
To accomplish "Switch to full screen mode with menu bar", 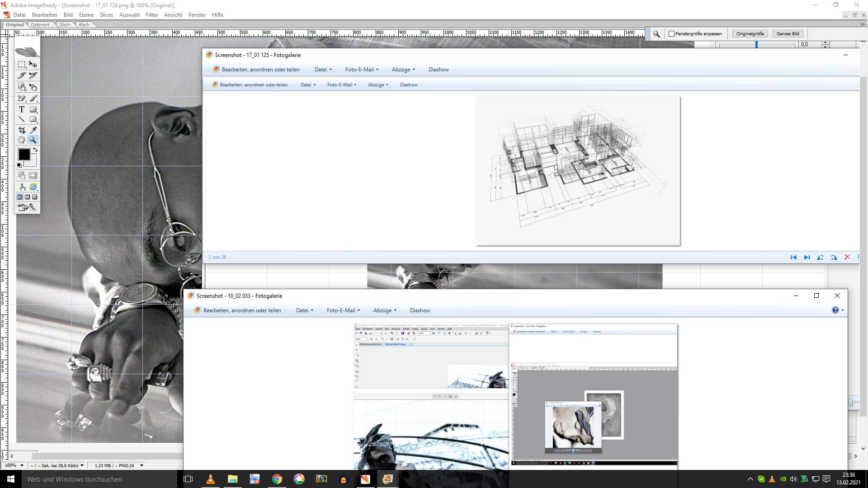I will [28, 197].
